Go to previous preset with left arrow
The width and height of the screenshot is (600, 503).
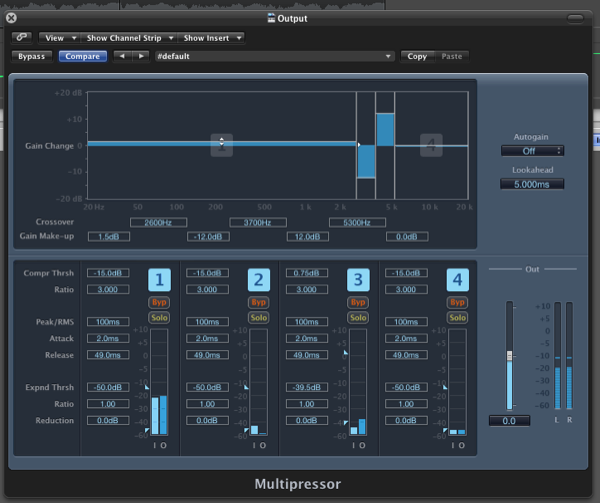(122, 56)
